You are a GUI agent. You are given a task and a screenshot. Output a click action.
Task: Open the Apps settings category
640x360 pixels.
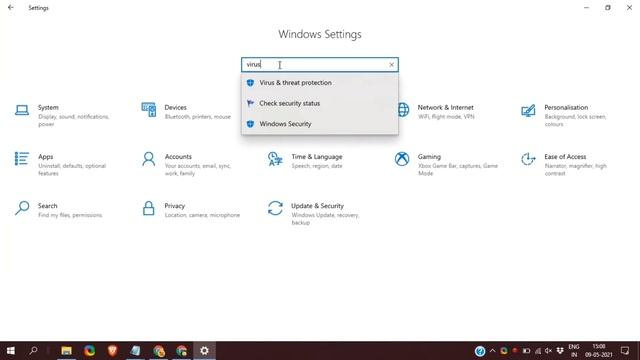coord(61,164)
